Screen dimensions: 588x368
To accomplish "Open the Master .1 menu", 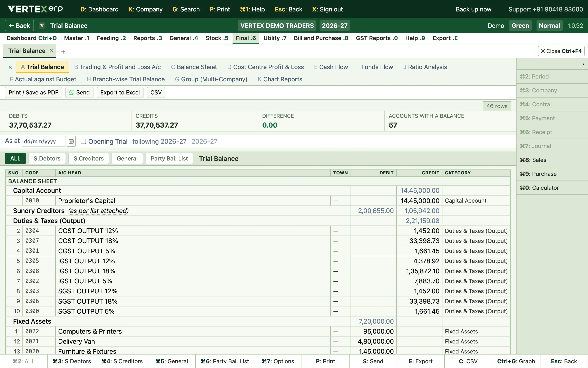I will [77, 38].
